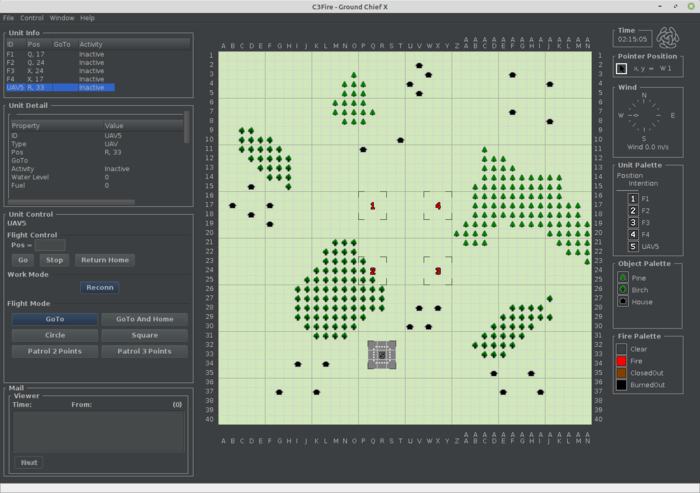Pick the House icon in Object Palette
700x493 pixels.
click(623, 300)
